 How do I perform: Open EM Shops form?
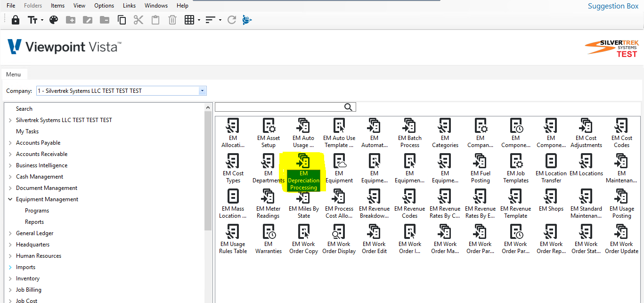(551, 200)
